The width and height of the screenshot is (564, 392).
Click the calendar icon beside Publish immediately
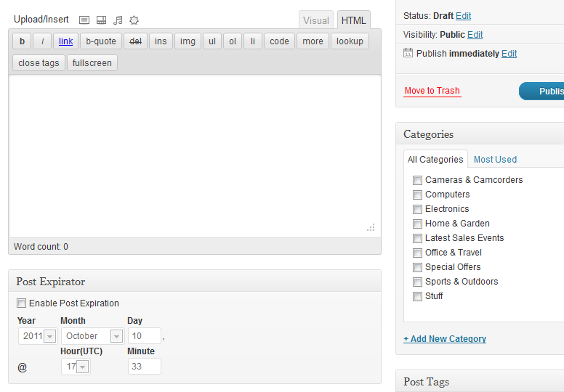[408, 53]
